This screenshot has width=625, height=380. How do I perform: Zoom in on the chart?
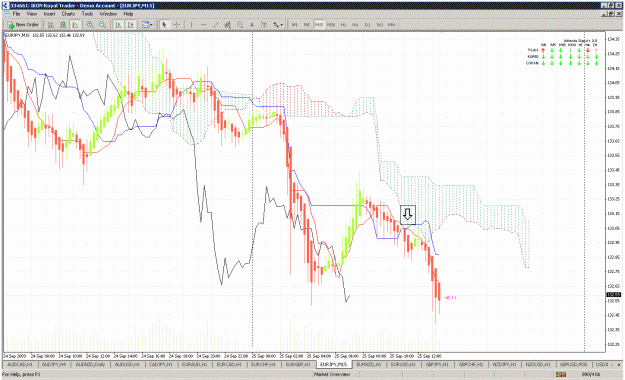[x=90, y=25]
